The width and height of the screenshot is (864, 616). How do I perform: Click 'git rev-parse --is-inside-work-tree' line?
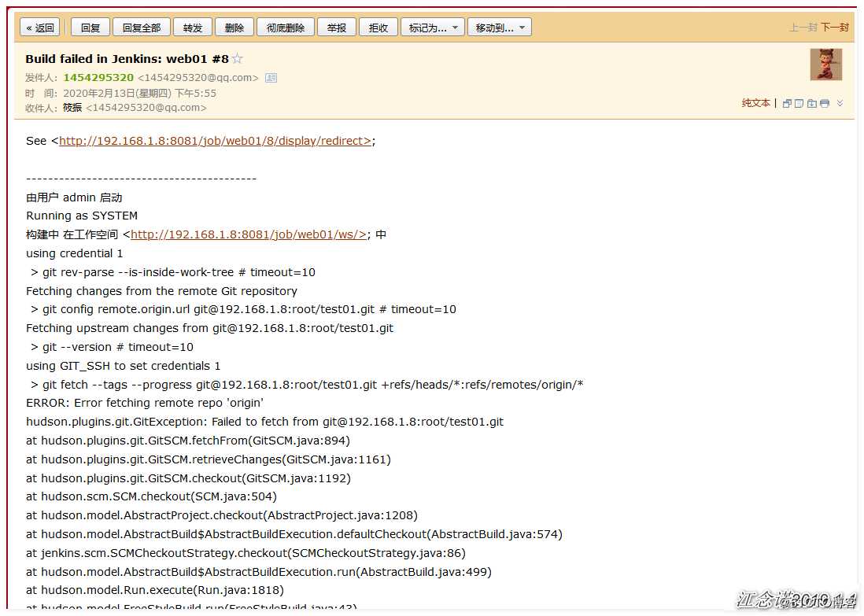click(173, 272)
